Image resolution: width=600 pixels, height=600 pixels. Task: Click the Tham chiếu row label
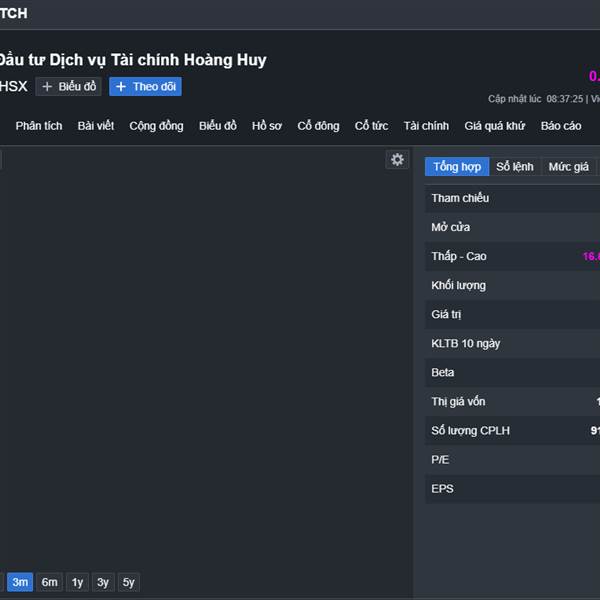click(x=460, y=198)
